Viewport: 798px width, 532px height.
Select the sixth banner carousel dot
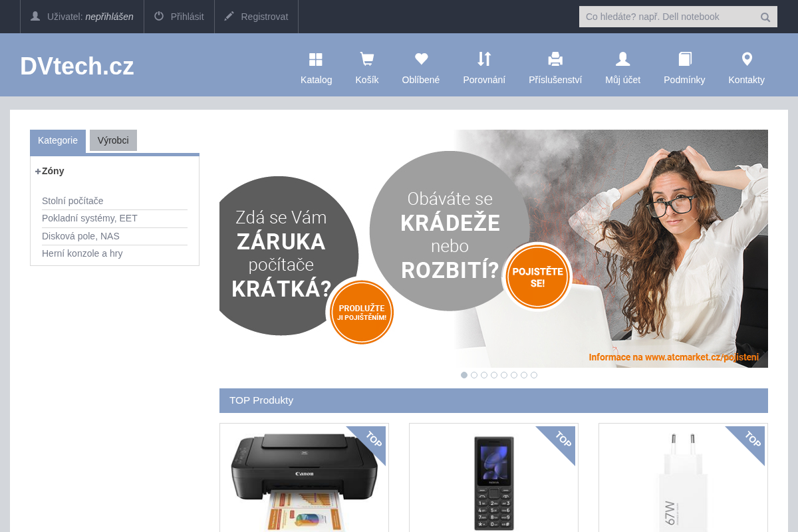pyautogui.click(x=514, y=375)
